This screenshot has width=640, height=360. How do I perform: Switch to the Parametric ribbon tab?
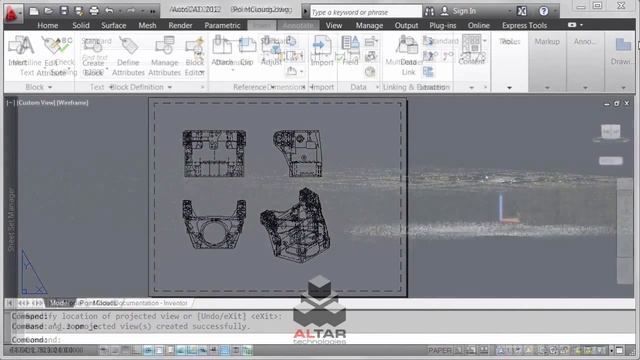click(222, 25)
